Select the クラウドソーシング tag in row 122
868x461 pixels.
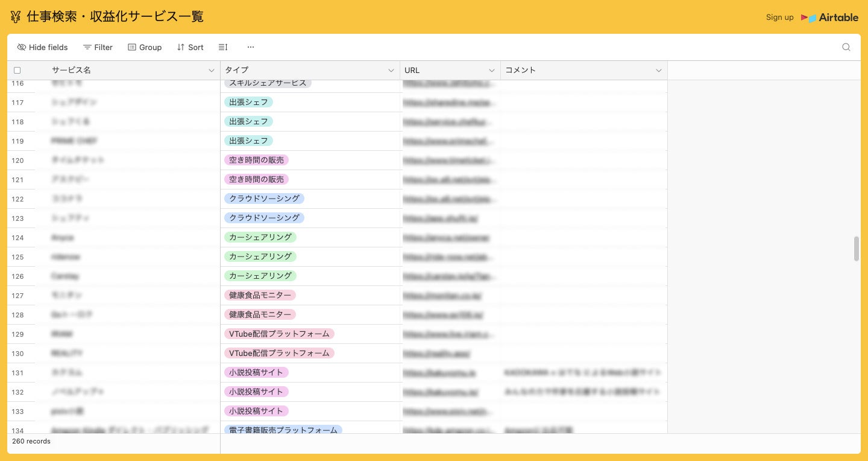264,199
